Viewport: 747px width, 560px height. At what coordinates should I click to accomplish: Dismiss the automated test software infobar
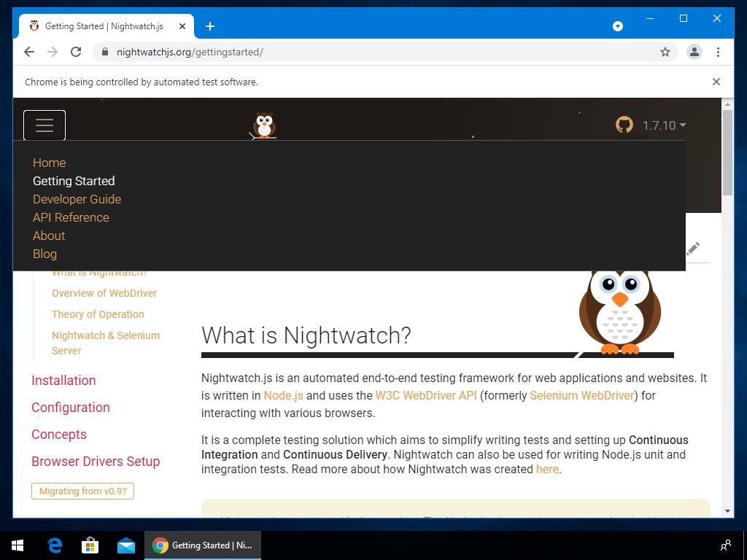pos(716,82)
